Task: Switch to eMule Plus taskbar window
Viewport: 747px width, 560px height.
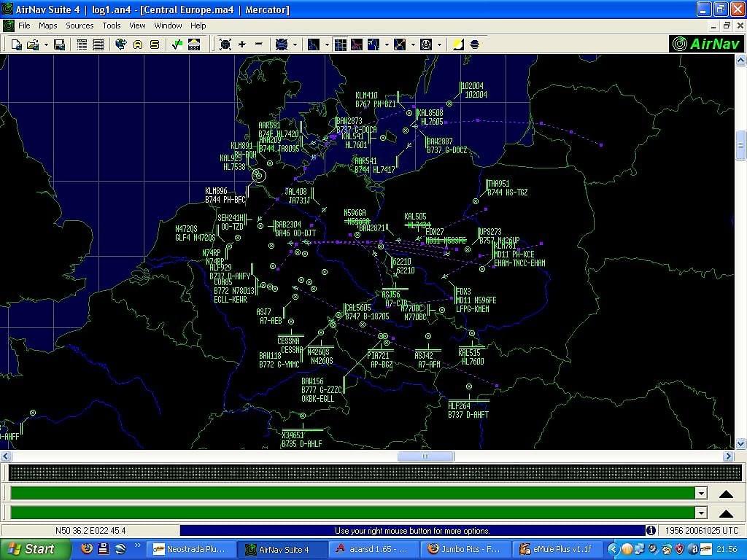Action: [x=557, y=550]
